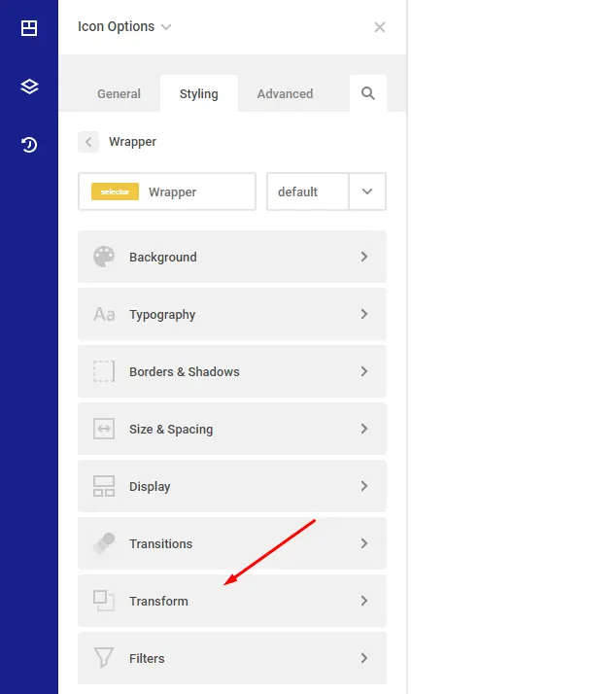Open Borders & Shadows options
Image resolution: width=616 pixels, height=694 pixels.
coord(232,371)
